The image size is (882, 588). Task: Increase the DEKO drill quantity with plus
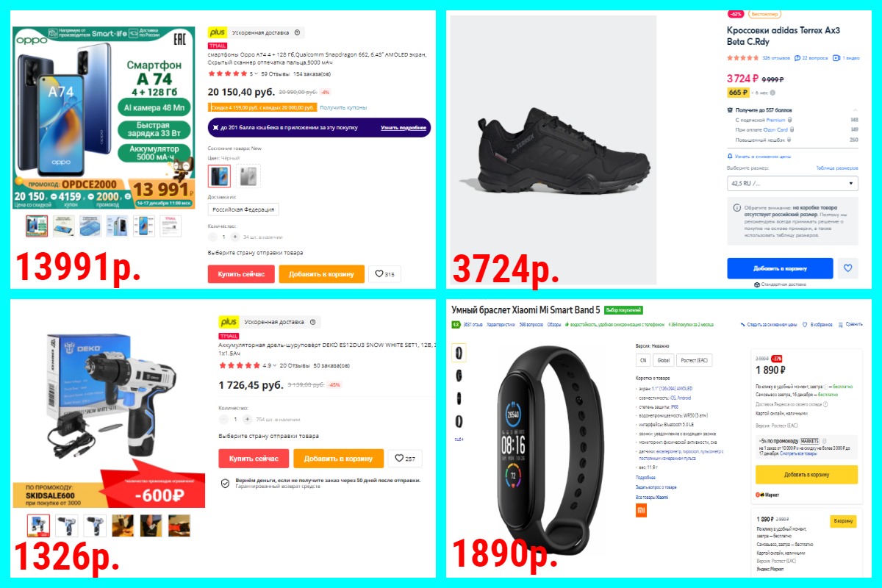246,419
